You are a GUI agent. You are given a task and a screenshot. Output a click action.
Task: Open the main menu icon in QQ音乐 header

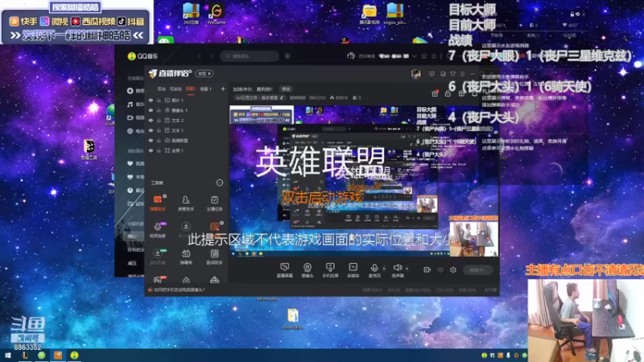coord(434,56)
